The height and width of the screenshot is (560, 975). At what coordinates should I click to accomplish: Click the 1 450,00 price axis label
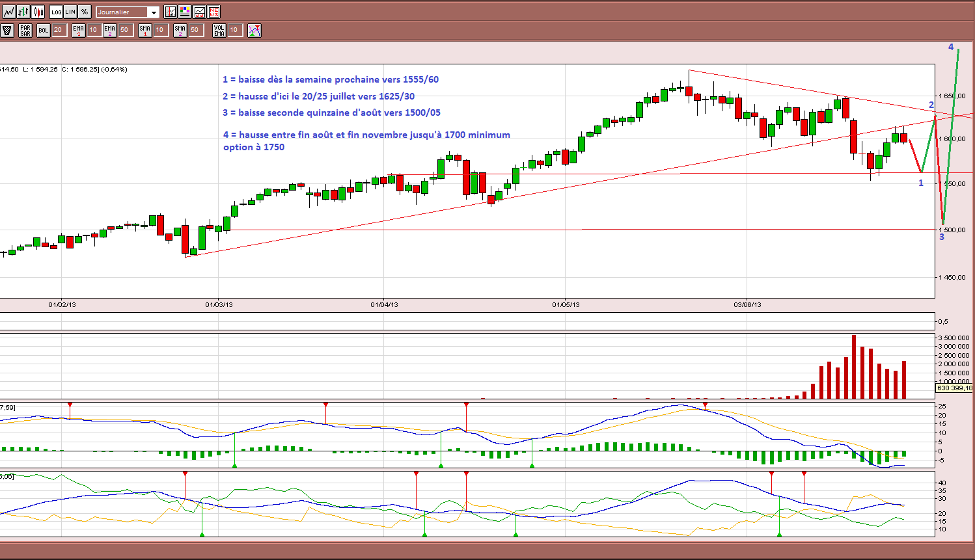[x=952, y=277]
